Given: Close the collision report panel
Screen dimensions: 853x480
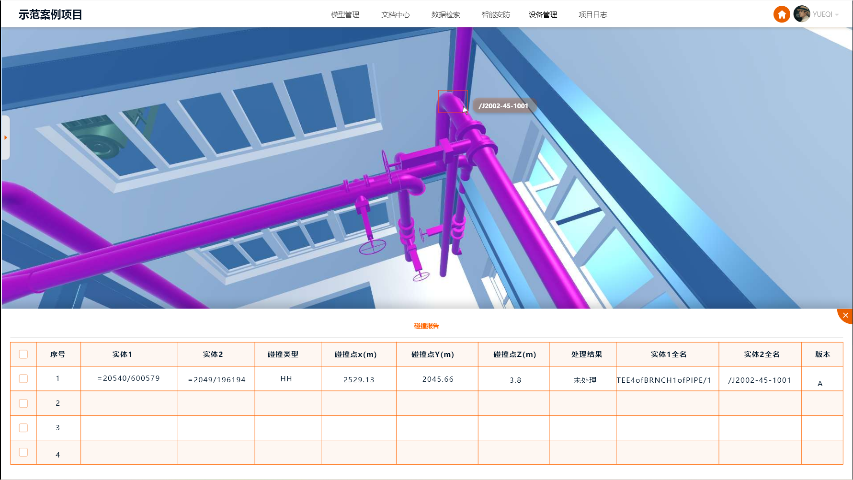Looking at the screenshot, I should point(845,316).
